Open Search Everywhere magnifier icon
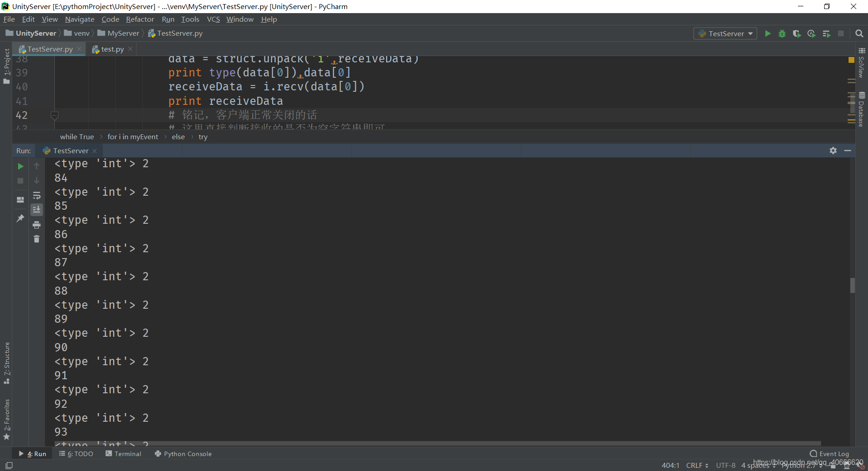Screen dimensions: 868x471 pos(859,33)
